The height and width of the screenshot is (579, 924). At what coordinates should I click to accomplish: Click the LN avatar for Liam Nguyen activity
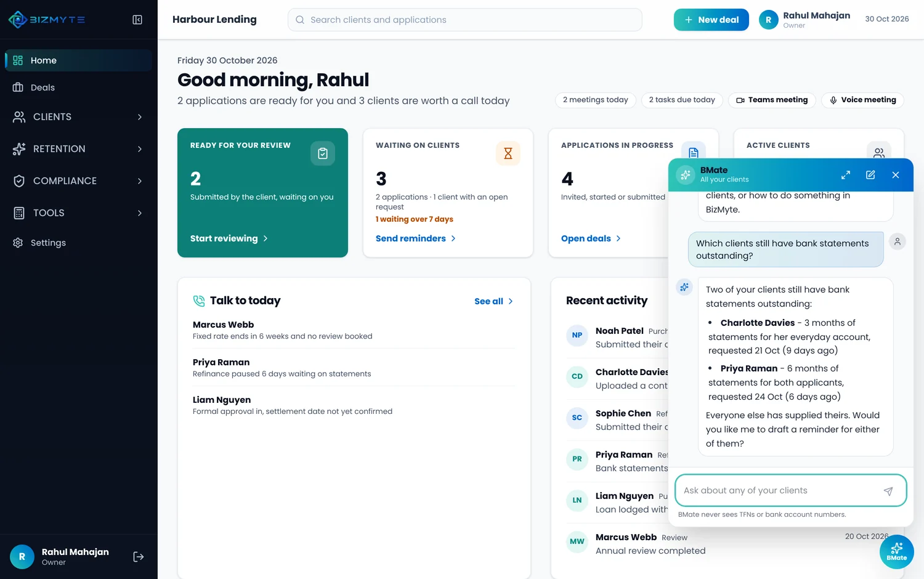[x=577, y=501]
